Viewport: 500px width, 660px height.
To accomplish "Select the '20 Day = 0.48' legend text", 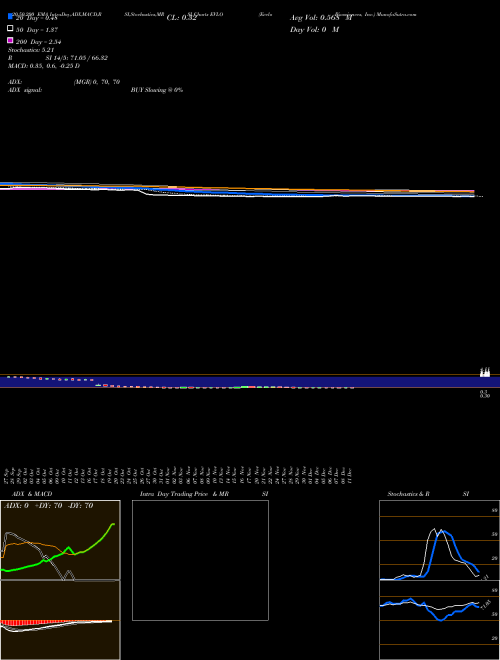I will pyautogui.click(x=36, y=18).
